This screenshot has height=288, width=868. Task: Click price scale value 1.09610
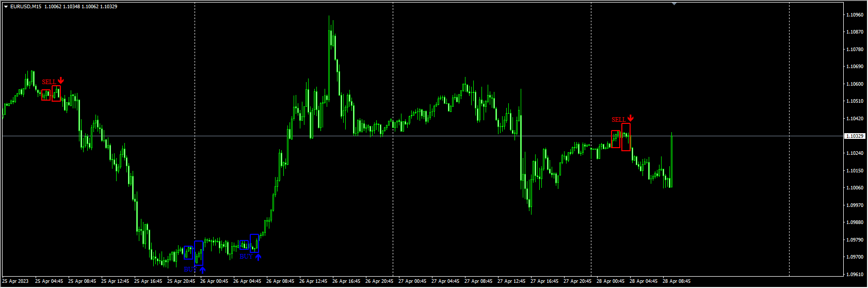855,275
